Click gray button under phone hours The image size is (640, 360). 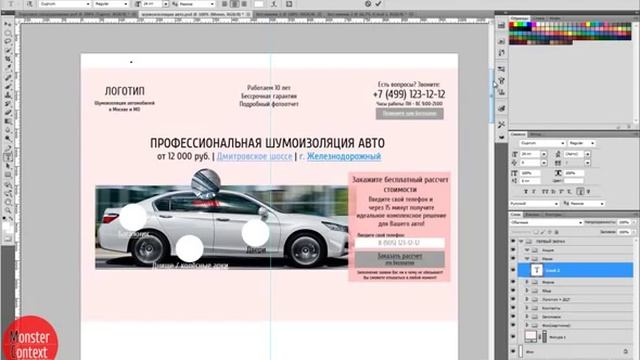[409, 113]
